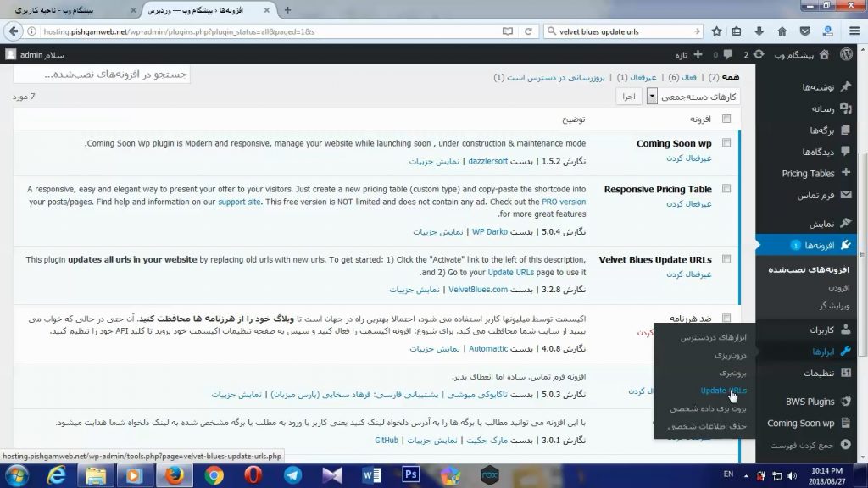Open plugin Editor submenu item

(834, 305)
